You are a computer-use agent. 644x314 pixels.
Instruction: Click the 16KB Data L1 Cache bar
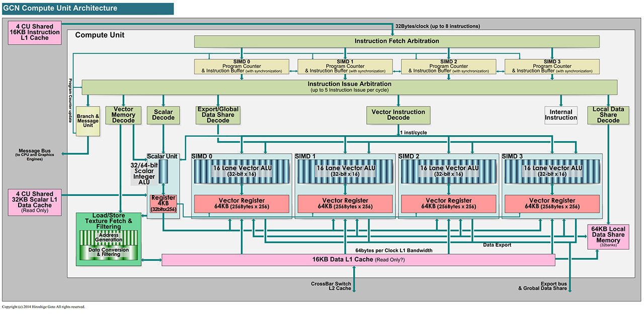coord(358,260)
